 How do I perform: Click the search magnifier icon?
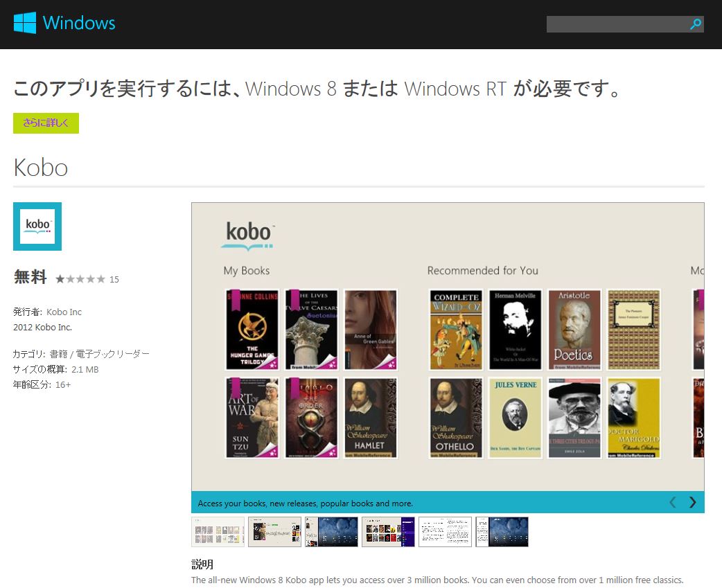695,24
